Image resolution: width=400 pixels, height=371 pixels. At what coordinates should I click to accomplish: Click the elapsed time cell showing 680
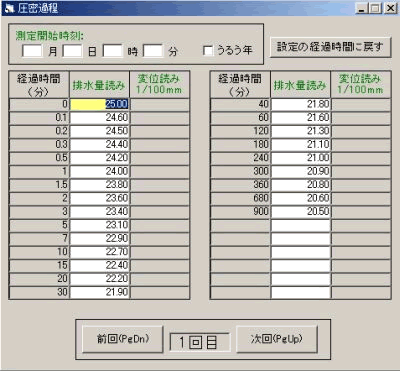coord(240,198)
